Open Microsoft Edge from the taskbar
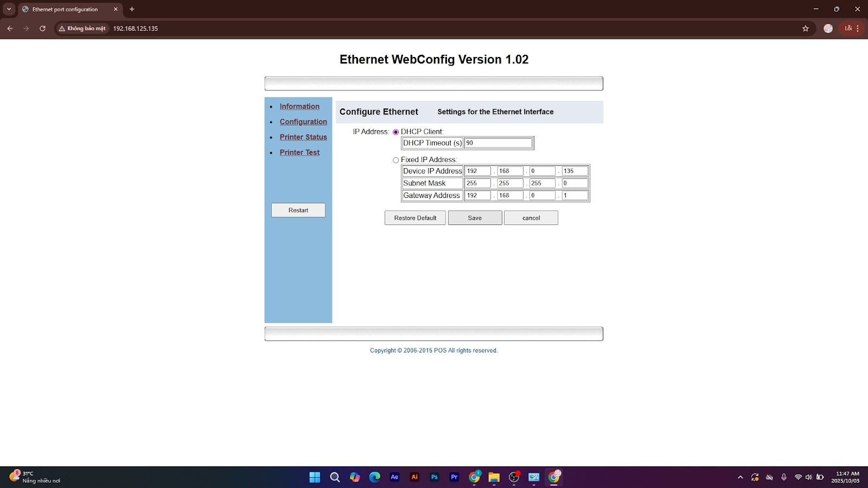The image size is (868, 488). [x=375, y=477]
